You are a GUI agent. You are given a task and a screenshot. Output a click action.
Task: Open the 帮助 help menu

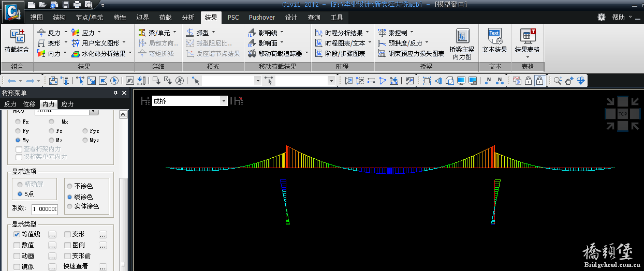(618, 17)
